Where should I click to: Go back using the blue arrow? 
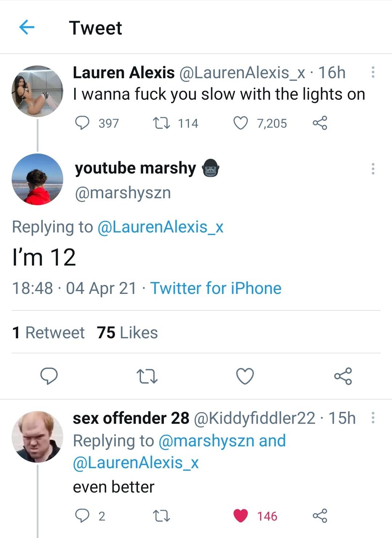(26, 27)
